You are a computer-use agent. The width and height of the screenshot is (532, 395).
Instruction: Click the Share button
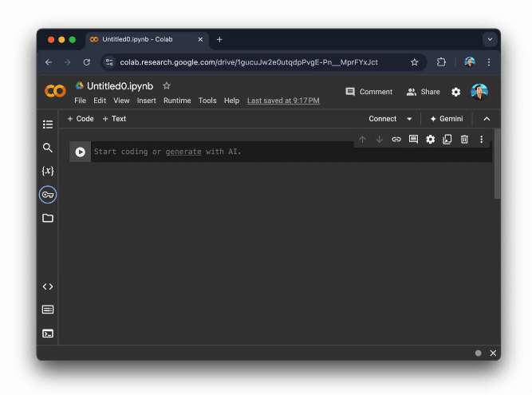[423, 92]
